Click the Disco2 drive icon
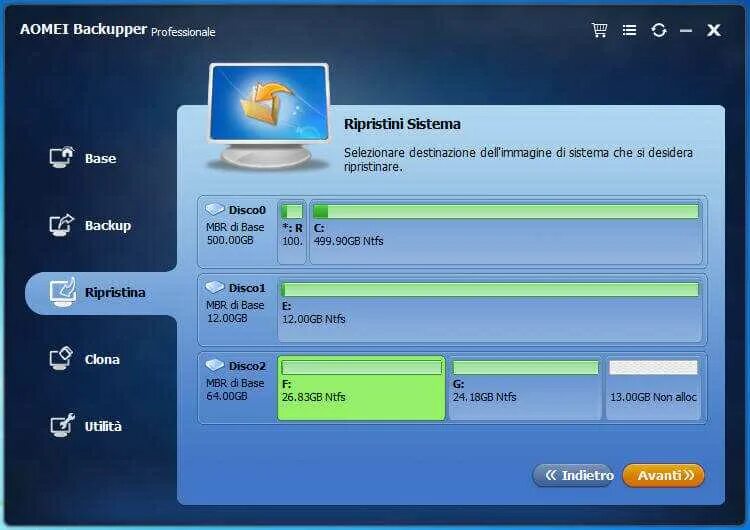This screenshot has width=750, height=530. click(215, 365)
